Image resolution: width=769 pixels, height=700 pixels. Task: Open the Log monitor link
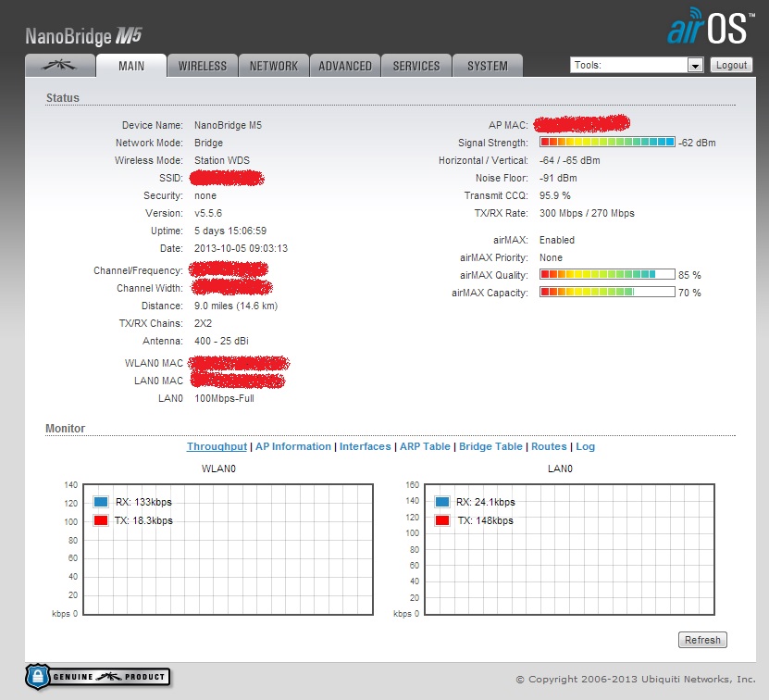click(585, 446)
